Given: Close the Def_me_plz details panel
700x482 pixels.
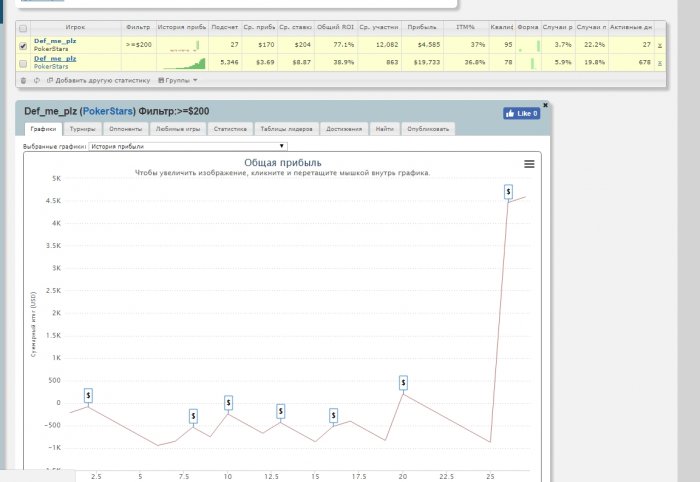Looking at the screenshot, I should (x=545, y=104).
